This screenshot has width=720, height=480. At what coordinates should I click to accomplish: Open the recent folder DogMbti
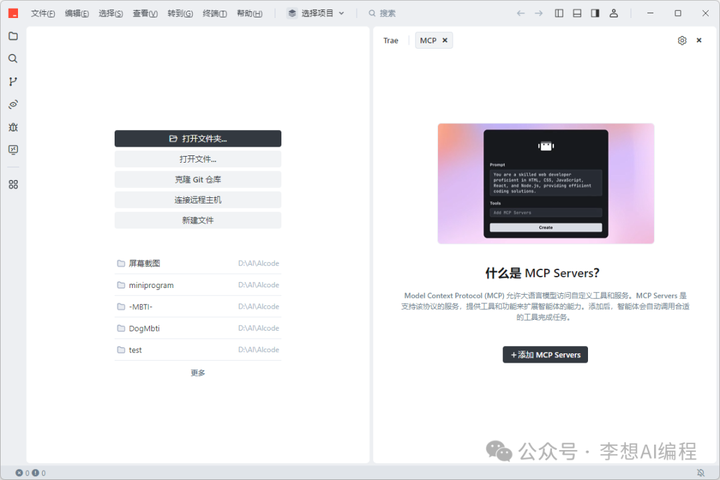(x=198, y=328)
